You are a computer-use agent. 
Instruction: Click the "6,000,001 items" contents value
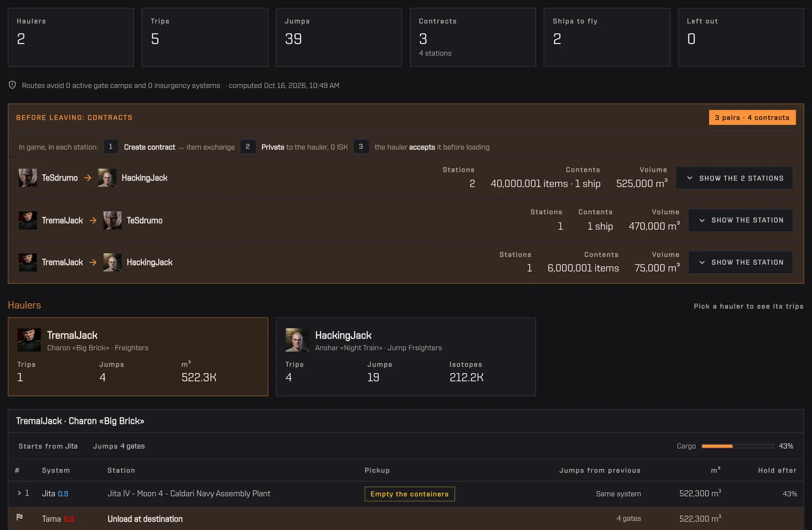click(583, 268)
